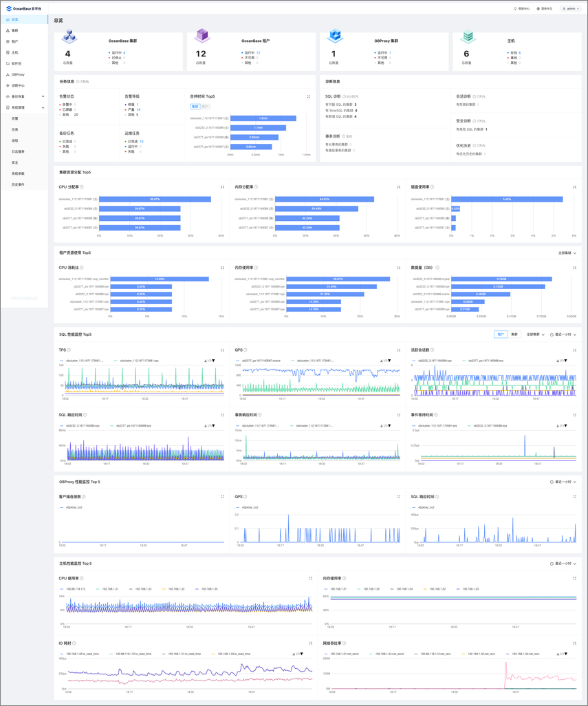Expand 活跃会话数 chart to fullscreen

click(x=574, y=350)
